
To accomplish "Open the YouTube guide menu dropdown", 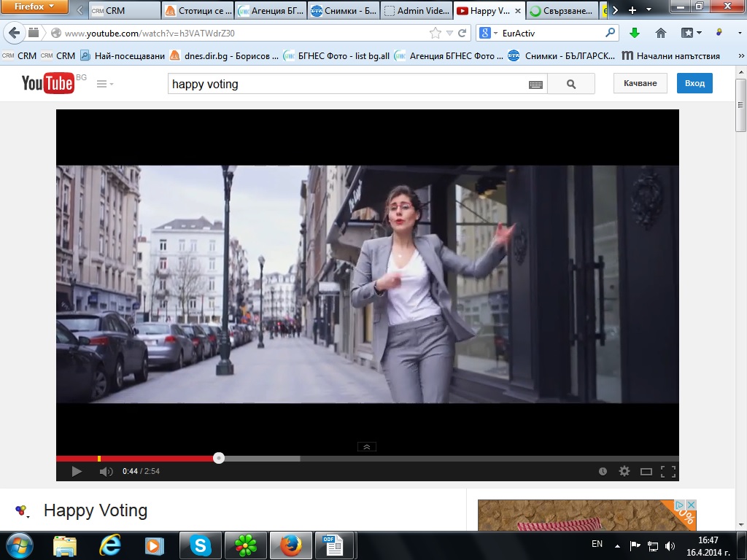I will (105, 84).
